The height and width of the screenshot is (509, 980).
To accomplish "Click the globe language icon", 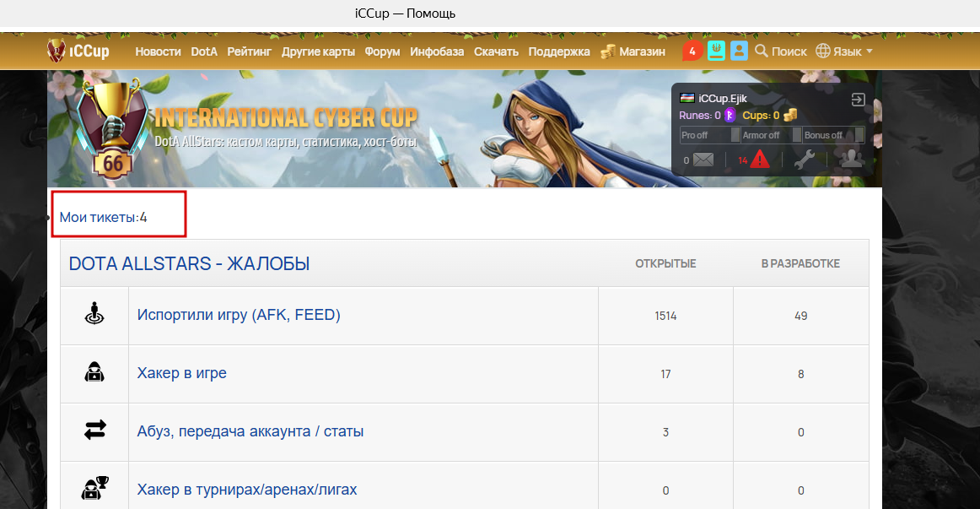I will coord(823,51).
